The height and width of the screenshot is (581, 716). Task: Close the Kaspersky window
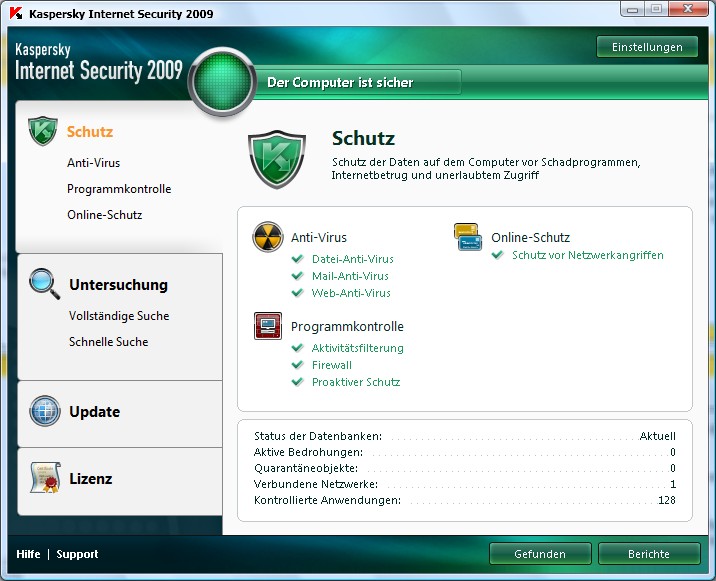(x=688, y=9)
